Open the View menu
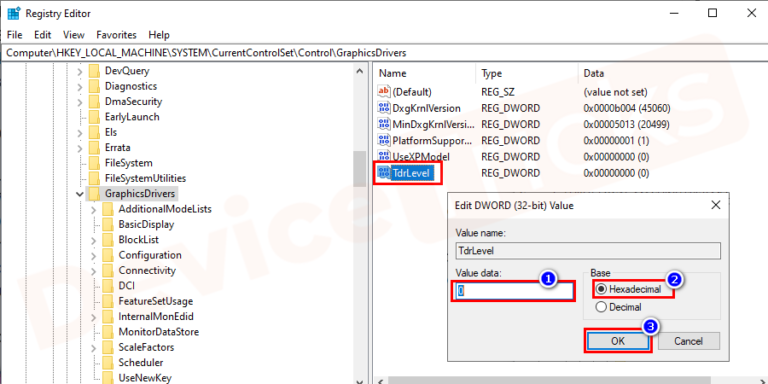This screenshot has height=384, width=768. tap(74, 35)
